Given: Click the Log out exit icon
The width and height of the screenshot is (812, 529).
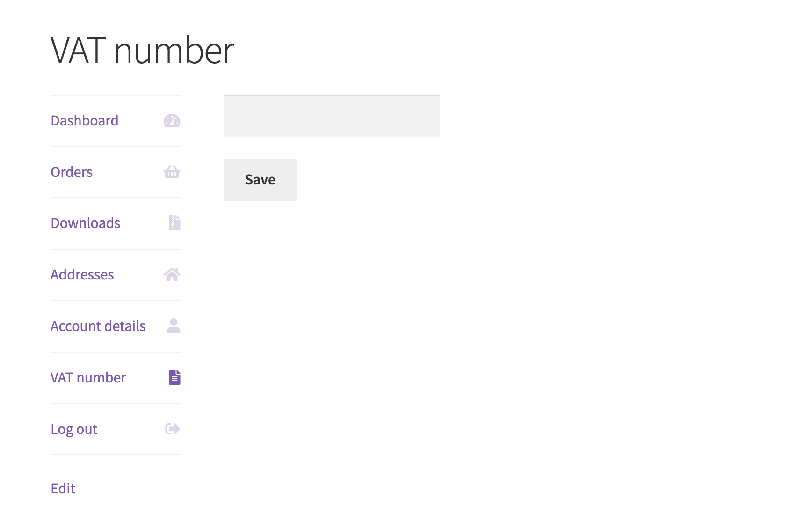Looking at the screenshot, I should (172, 429).
